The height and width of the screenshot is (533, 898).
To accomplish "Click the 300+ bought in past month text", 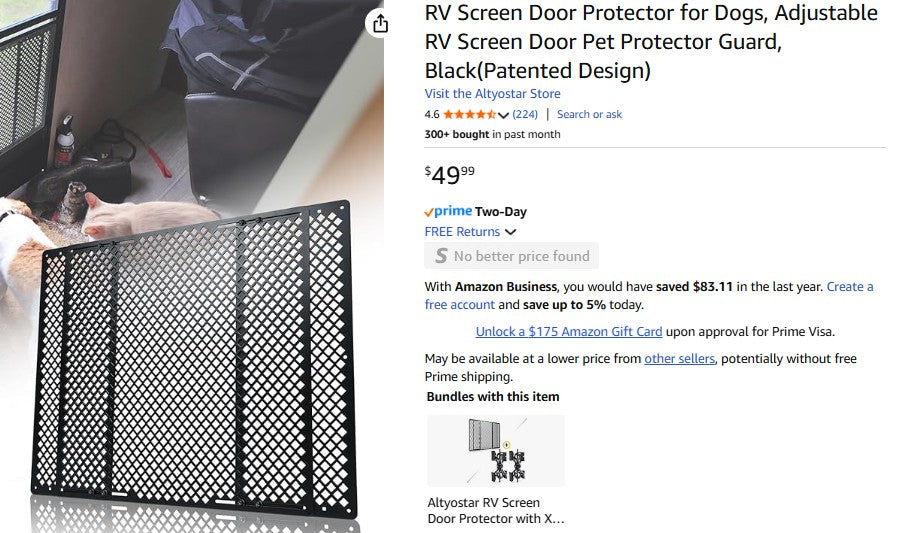I will (x=492, y=135).
